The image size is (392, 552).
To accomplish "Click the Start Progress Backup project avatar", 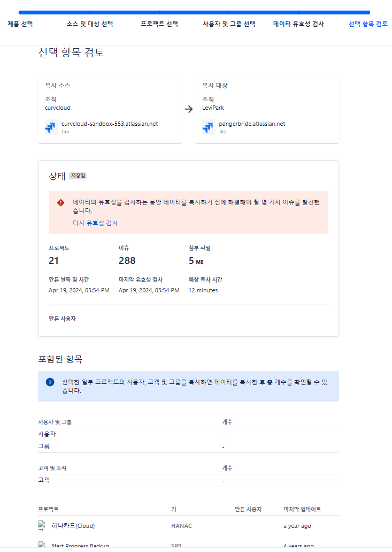I will pos(42,545).
